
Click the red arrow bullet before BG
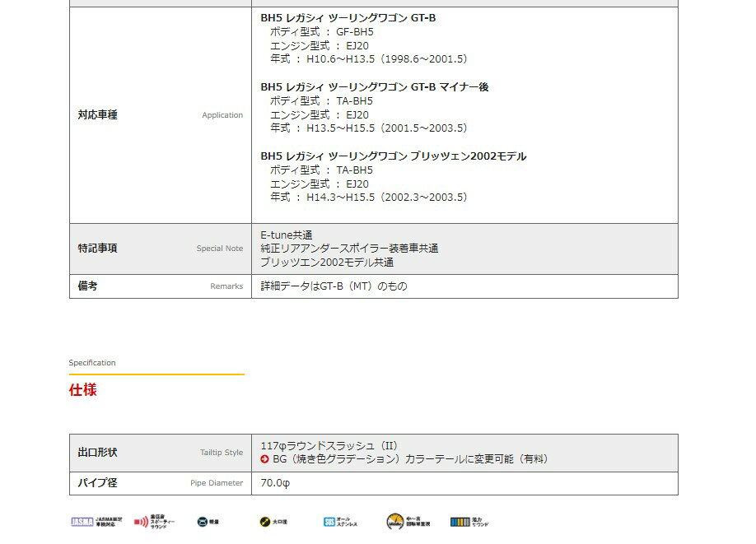tap(264, 459)
